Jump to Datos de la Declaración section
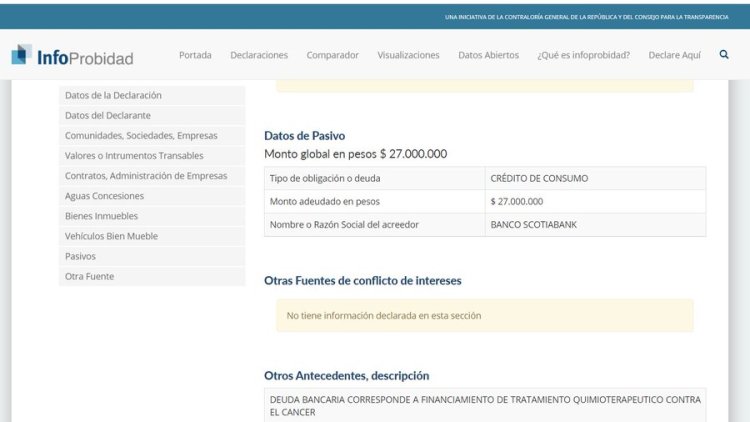The height and width of the screenshot is (422, 750). 152,95
